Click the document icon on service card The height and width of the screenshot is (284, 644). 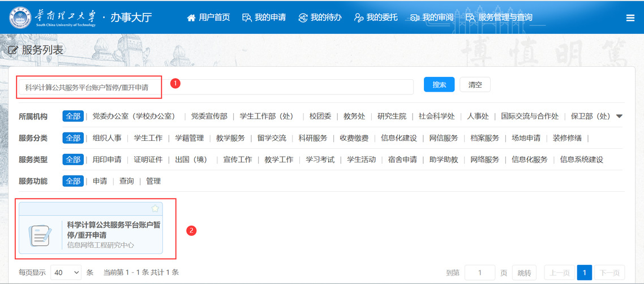pos(40,236)
